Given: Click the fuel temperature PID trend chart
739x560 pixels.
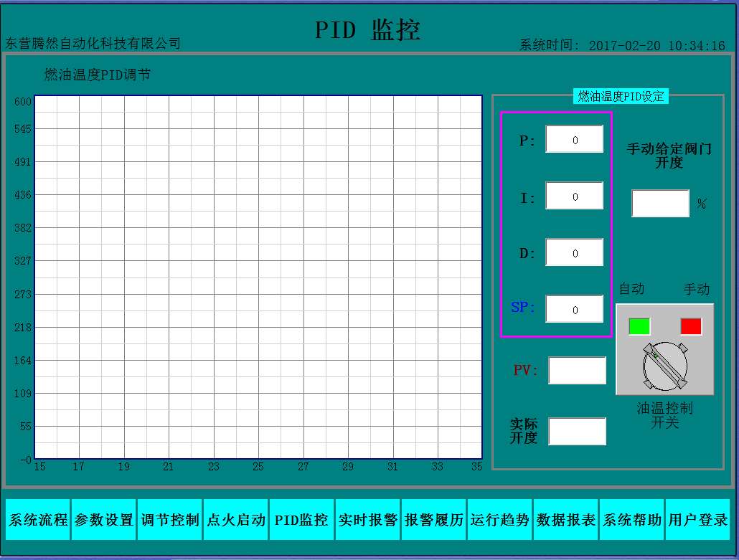Looking at the screenshot, I should [x=258, y=277].
